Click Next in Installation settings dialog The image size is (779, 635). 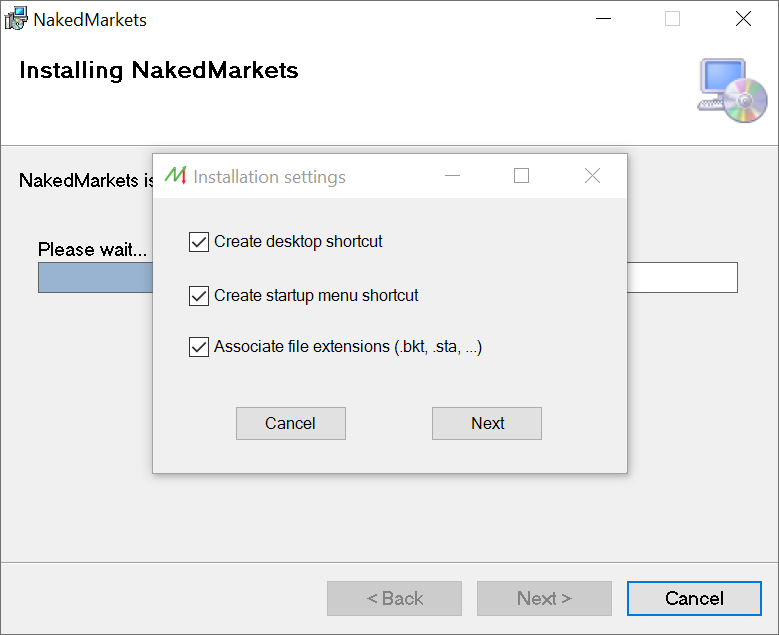tap(487, 423)
